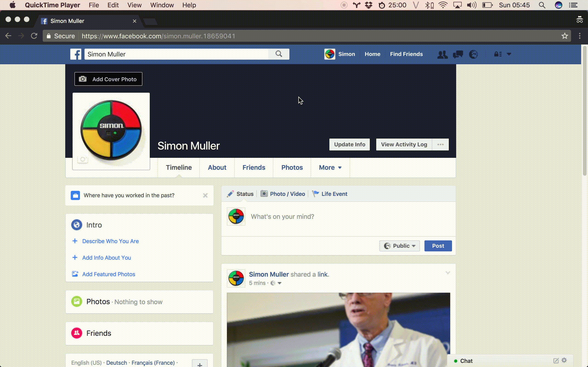Screen dimensions: 588x367
Task: Open account menu dropdown arrow
Action: coord(509,54)
